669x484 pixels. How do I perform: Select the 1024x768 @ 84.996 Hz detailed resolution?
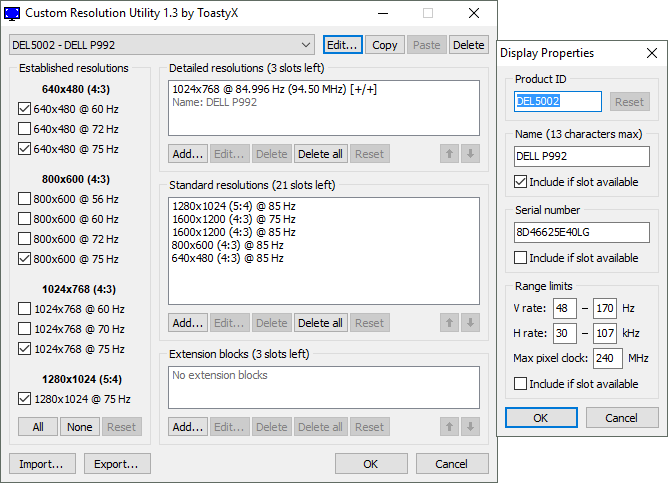pos(273,90)
